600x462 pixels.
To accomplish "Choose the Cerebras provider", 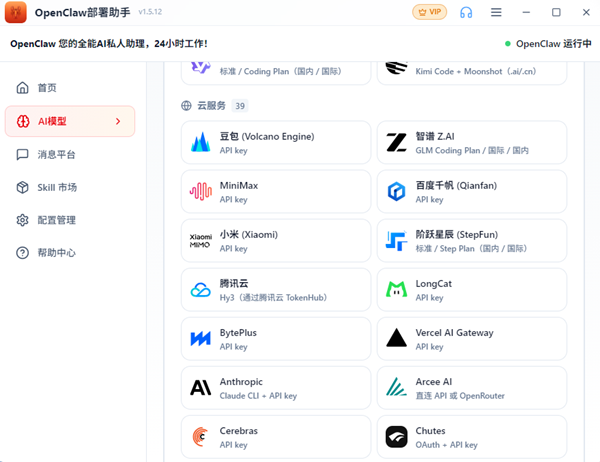I will coord(276,437).
